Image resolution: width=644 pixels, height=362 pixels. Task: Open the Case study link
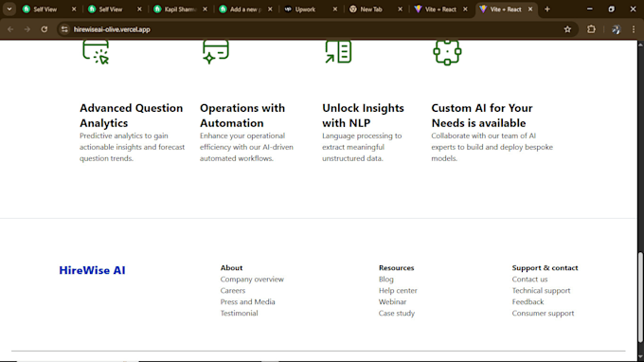point(397,313)
